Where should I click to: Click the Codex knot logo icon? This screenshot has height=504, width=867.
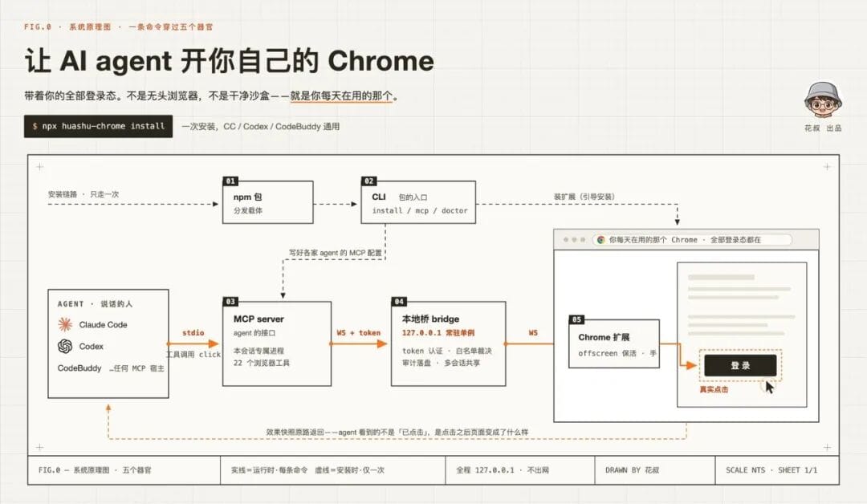65,346
